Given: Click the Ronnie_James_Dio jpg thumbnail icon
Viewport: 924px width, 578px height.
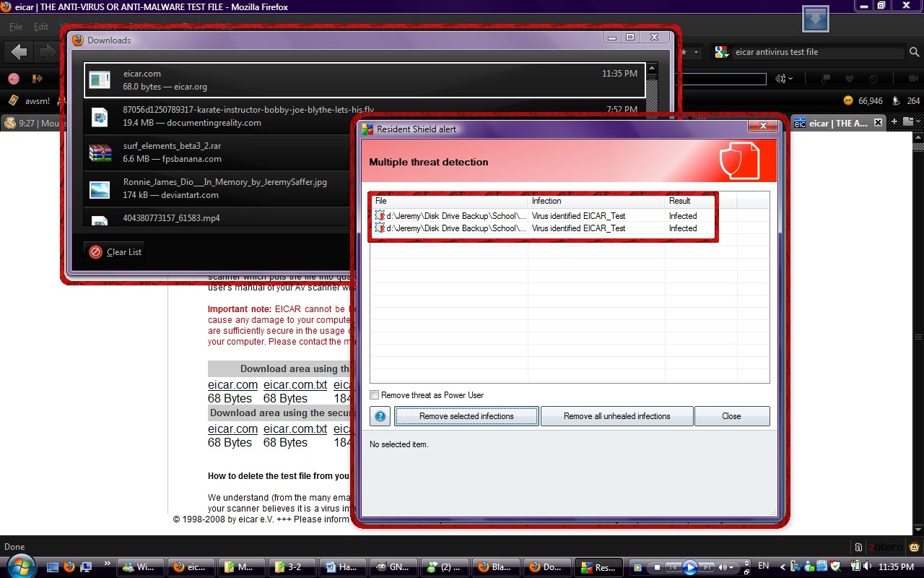Looking at the screenshot, I should pos(100,189).
